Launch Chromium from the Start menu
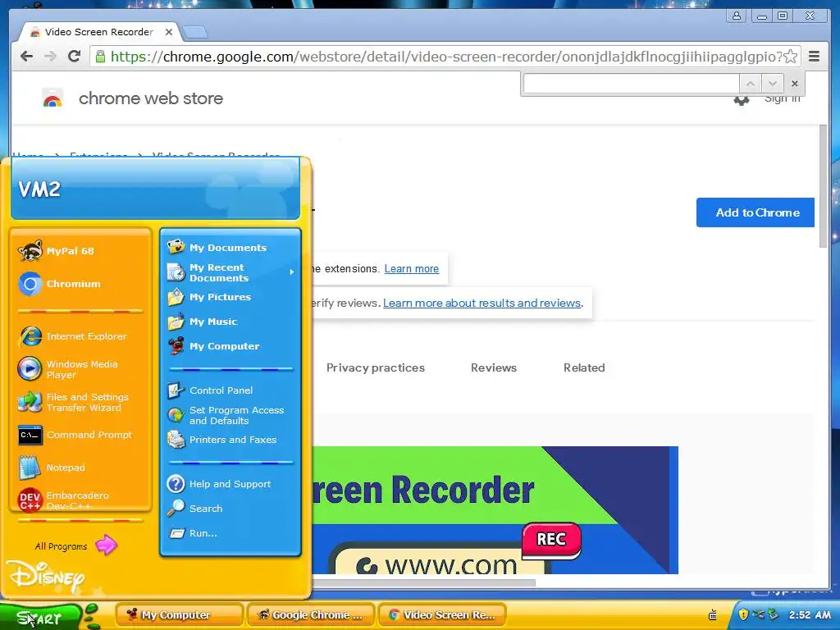Screen dimensions: 840x630 tap(80, 284)
